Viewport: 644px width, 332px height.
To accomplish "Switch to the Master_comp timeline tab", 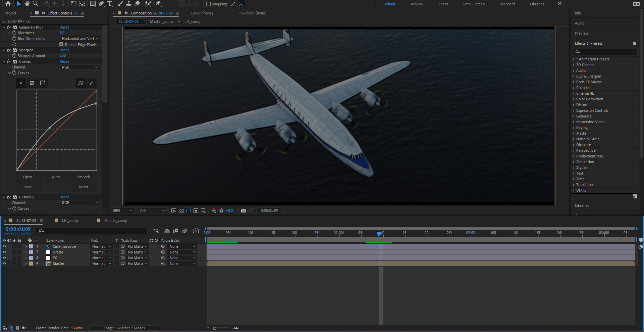I will pos(116,221).
